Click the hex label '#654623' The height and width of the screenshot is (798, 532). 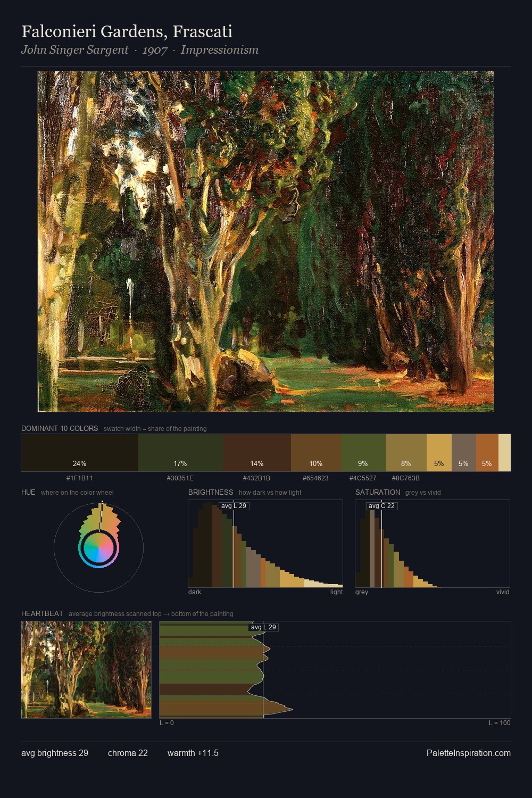[x=315, y=478]
